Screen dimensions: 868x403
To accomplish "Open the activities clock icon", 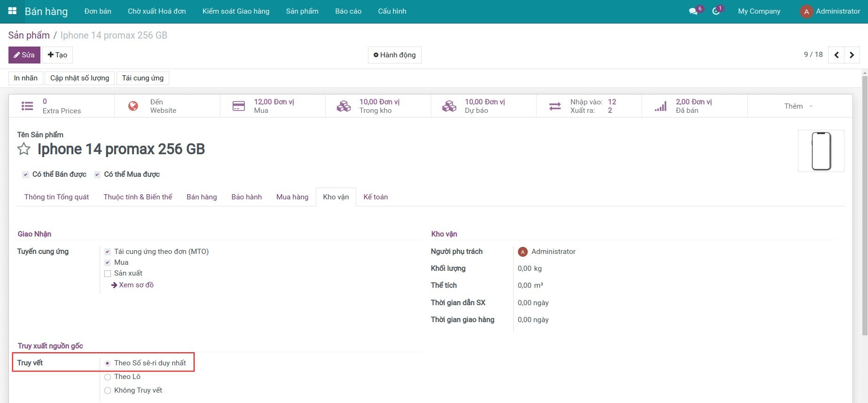I will tap(716, 11).
